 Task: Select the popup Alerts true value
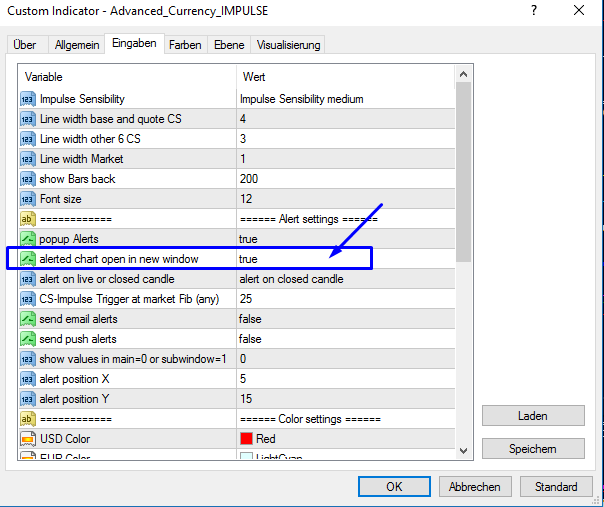pyautogui.click(x=248, y=239)
